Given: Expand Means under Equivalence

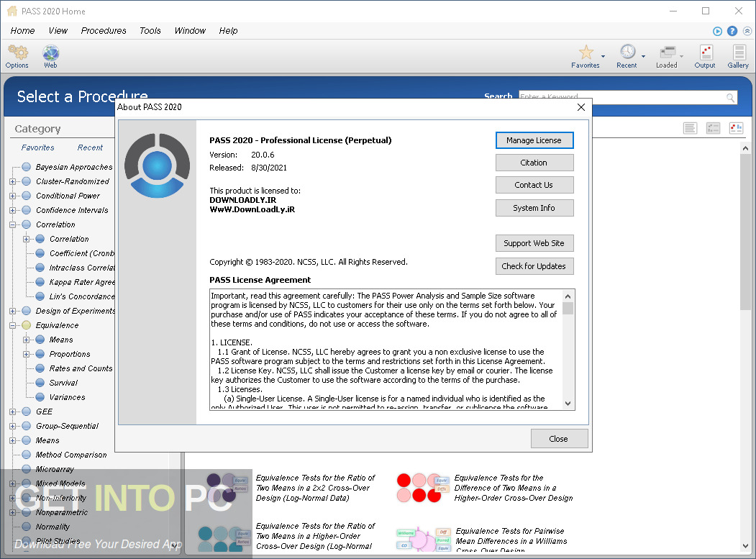Looking at the screenshot, I should [26, 340].
